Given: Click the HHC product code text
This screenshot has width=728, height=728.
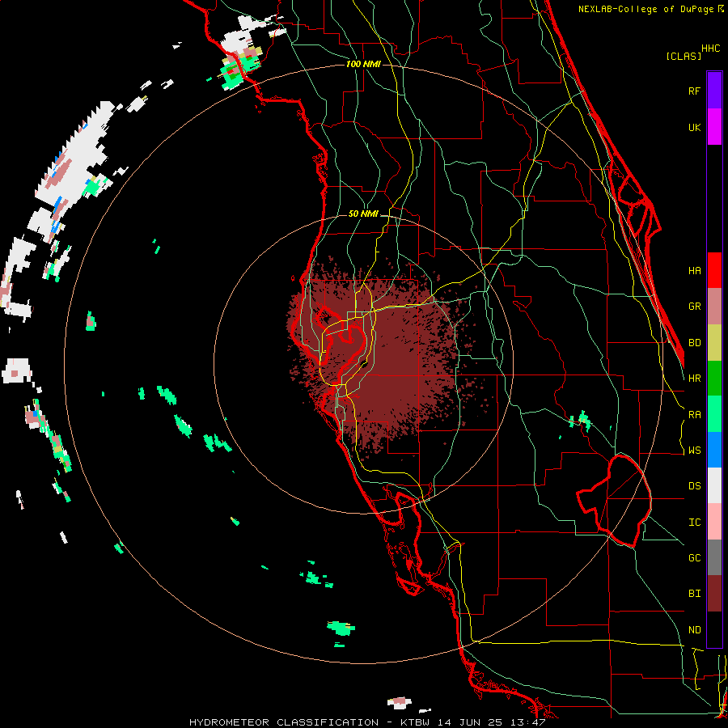Looking at the screenshot, I should [x=711, y=49].
